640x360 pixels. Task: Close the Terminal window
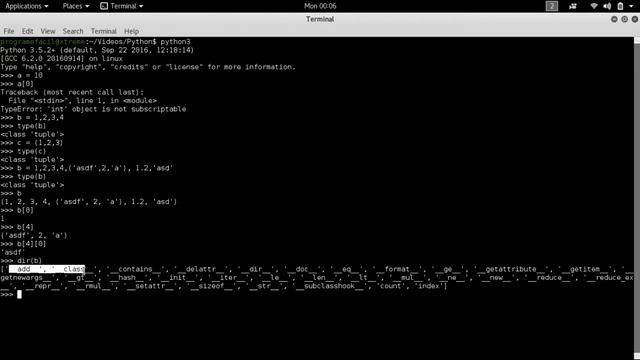tap(635, 19)
